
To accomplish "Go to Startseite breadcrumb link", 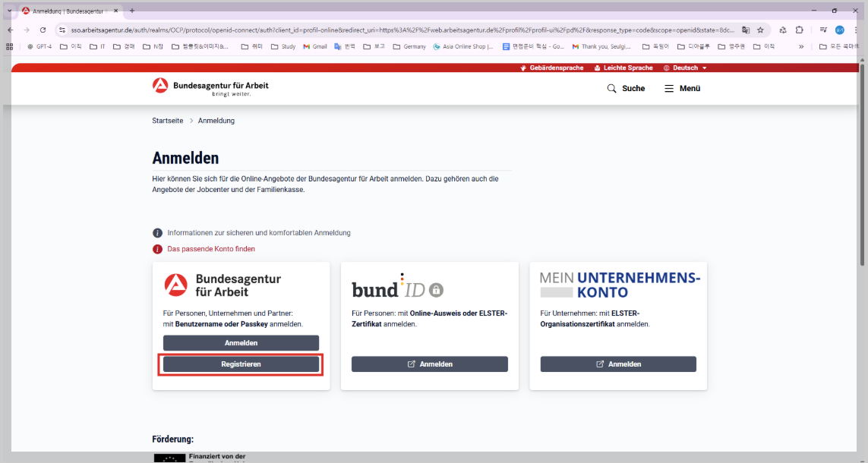I will [x=168, y=121].
